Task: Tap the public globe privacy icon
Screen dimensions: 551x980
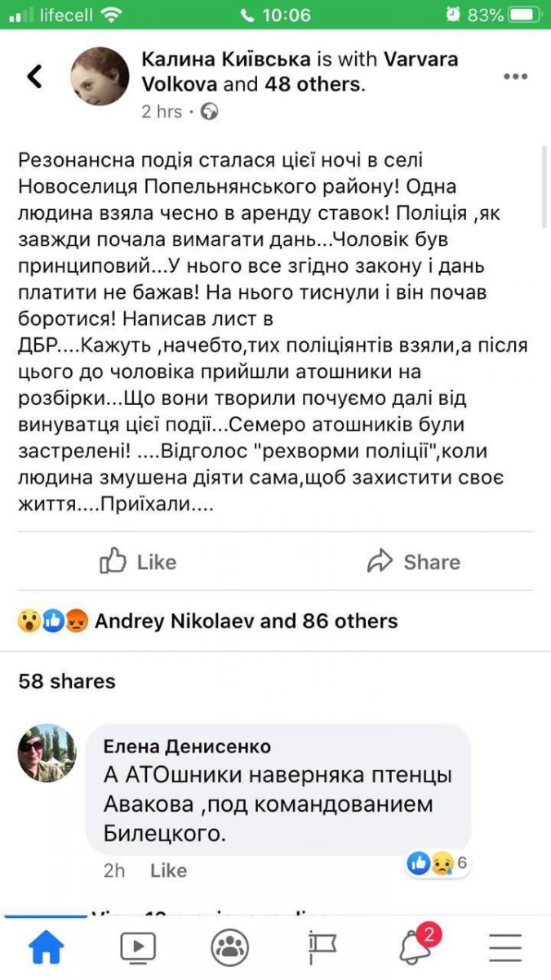Action: 210,112
